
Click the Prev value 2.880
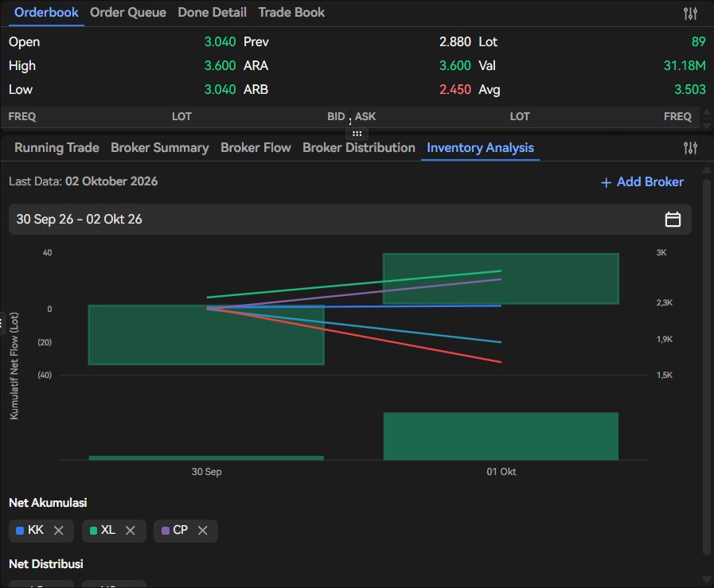(x=455, y=42)
